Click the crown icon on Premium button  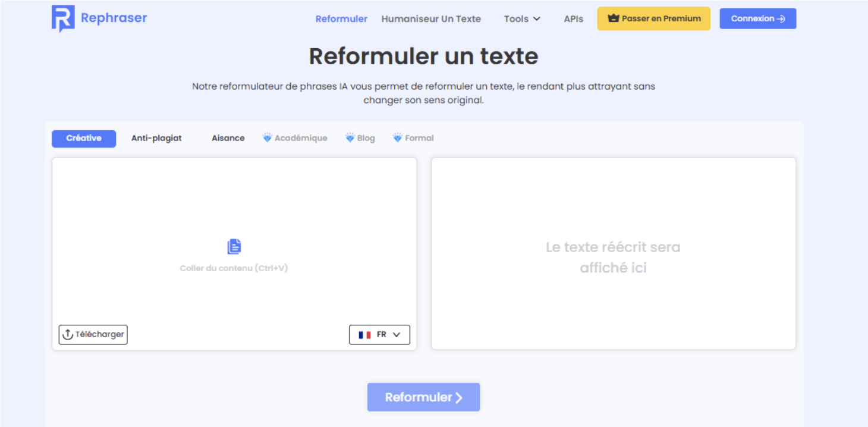click(x=614, y=18)
